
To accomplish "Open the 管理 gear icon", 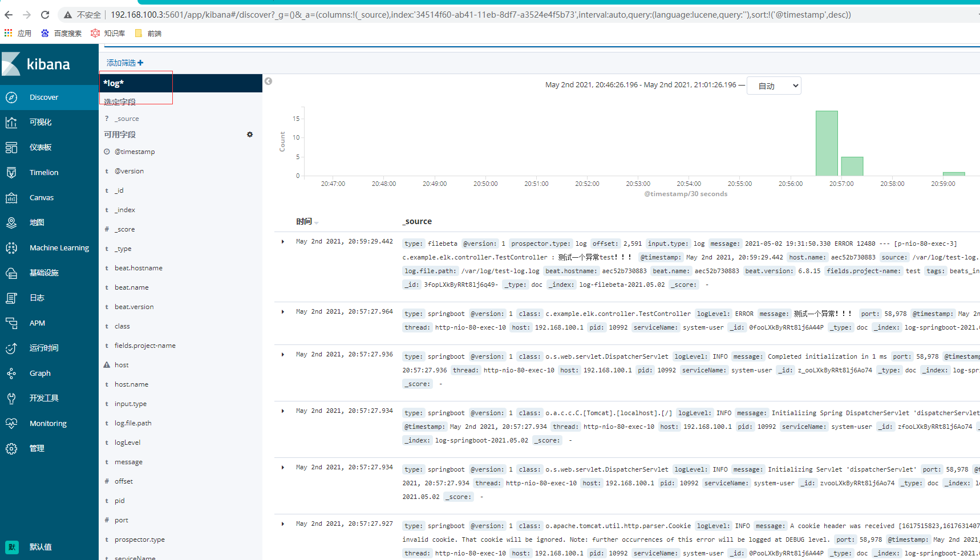I will tap(11, 449).
